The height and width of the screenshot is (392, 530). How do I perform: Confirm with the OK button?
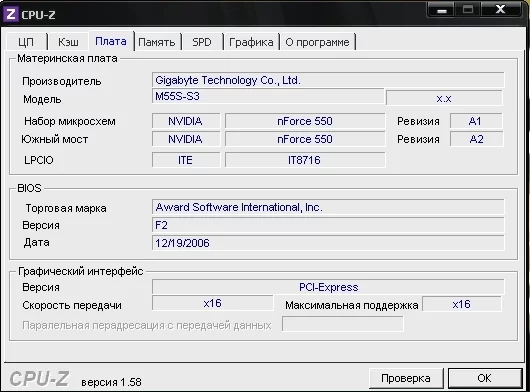pos(485,378)
